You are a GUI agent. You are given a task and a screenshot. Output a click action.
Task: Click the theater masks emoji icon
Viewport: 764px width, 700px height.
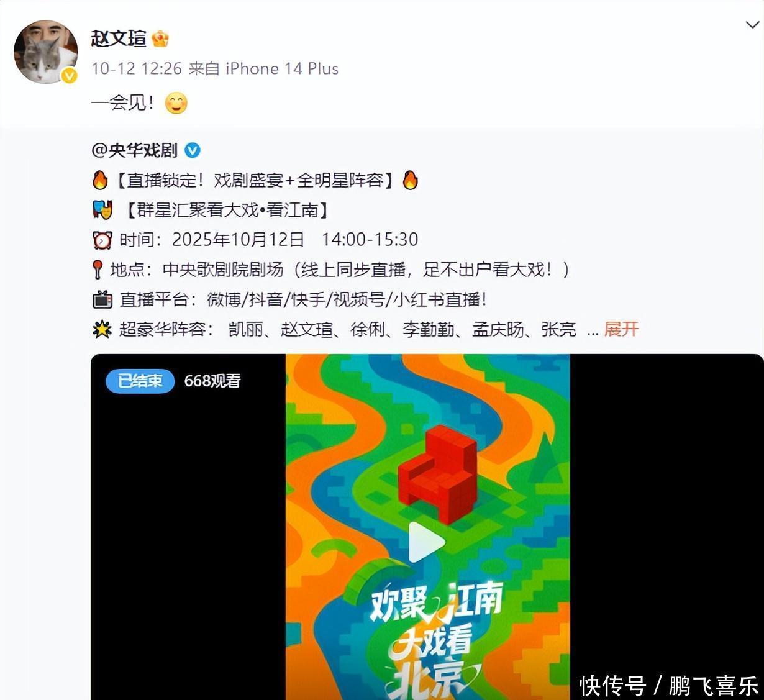(x=102, y=210)
